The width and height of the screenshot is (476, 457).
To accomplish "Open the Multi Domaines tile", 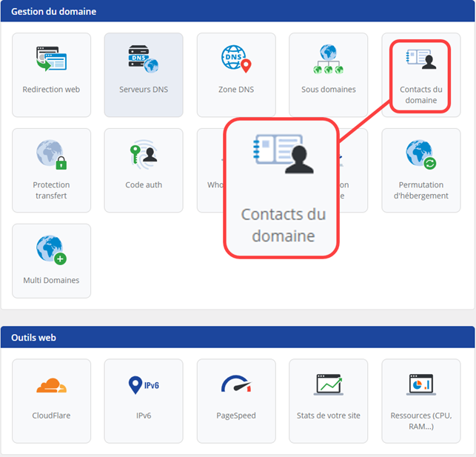I will coord(51,261).
